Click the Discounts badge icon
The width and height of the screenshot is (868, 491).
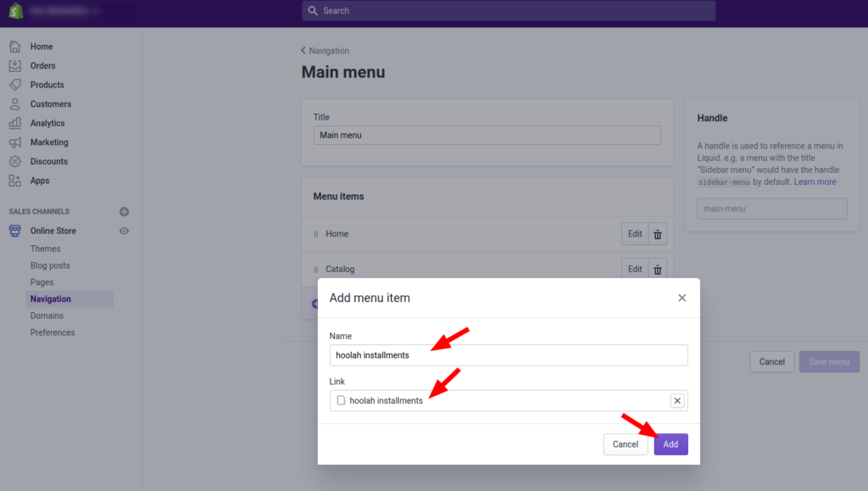pyautogui.click(x=15, y=162)
